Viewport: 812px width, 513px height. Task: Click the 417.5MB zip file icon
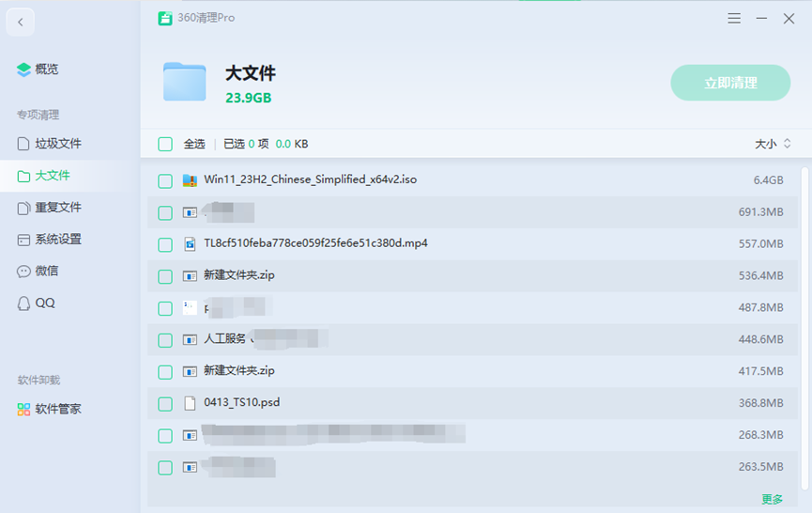pyautogui.click(x=190, y=371)
